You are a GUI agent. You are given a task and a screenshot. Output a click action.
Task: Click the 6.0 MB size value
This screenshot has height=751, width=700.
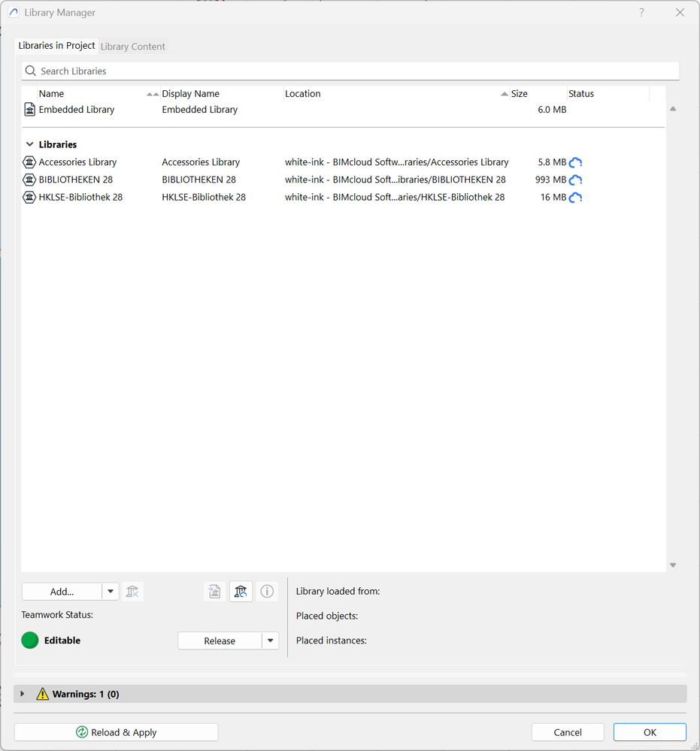click(552, 109)
